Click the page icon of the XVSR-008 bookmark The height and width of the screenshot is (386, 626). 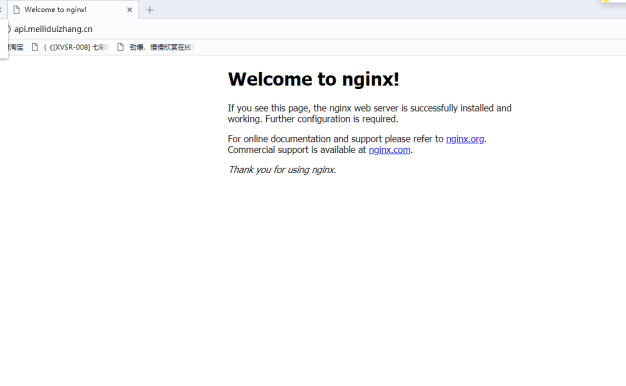coord(35,48)
